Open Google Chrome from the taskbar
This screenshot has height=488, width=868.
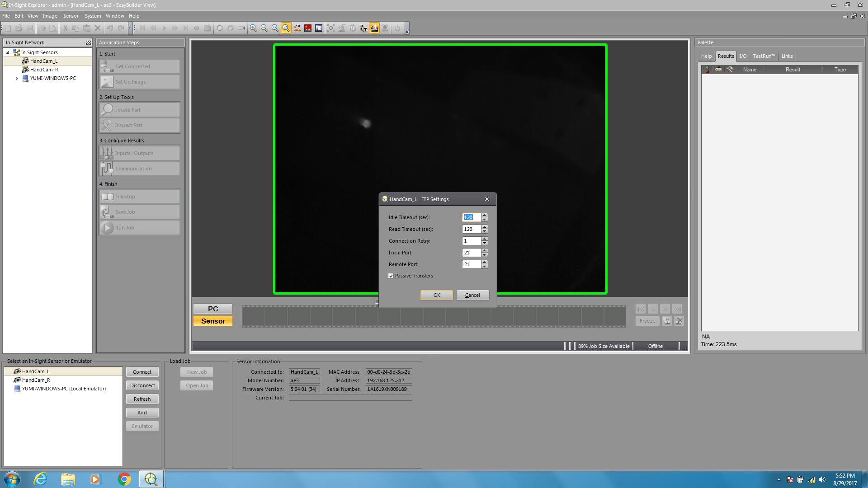coord(124,479)
